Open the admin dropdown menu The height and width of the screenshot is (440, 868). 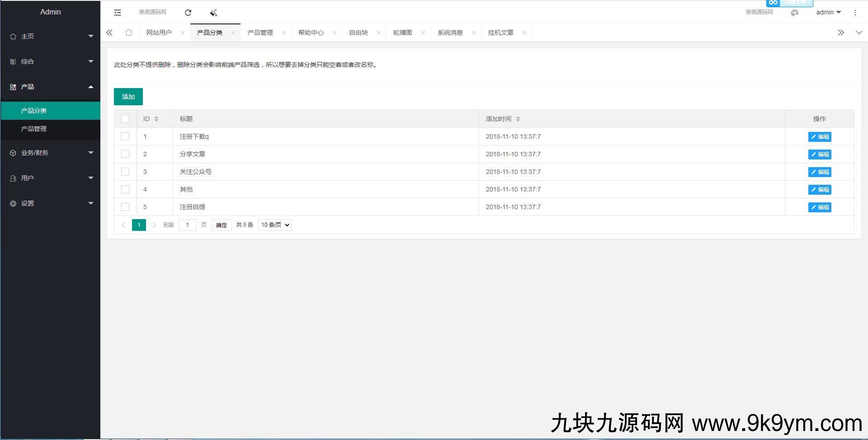click(827, 12)
